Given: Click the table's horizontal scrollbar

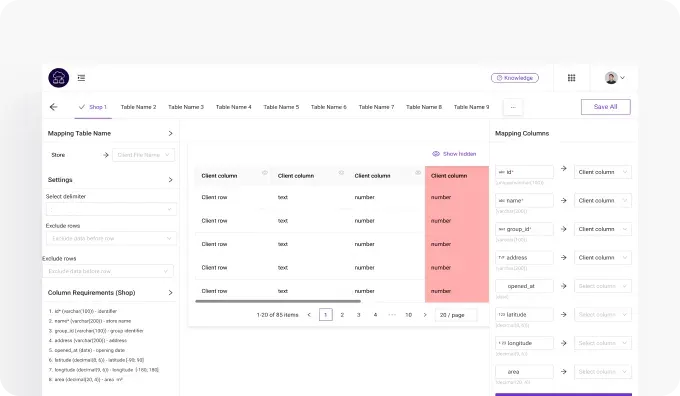Looking at the screenshot, I should [278, 301].
